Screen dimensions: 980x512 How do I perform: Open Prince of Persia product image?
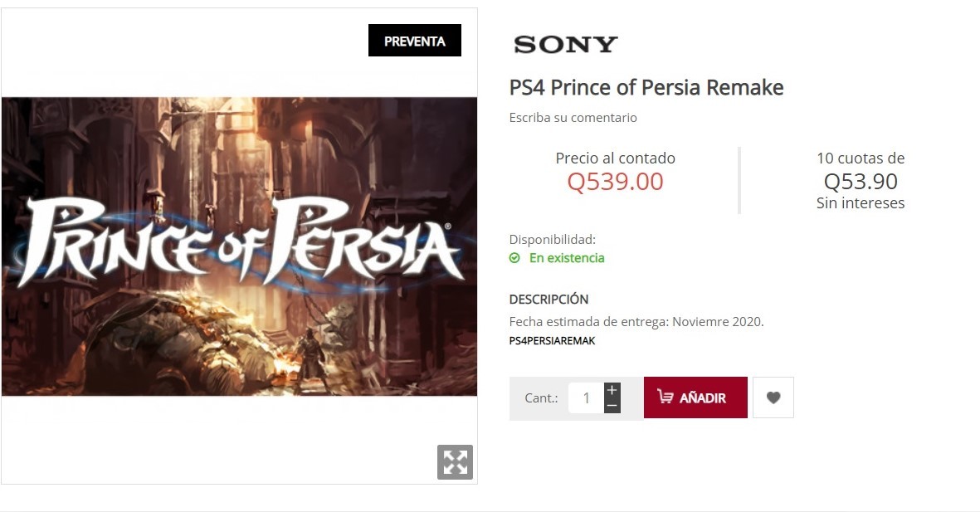239,246
